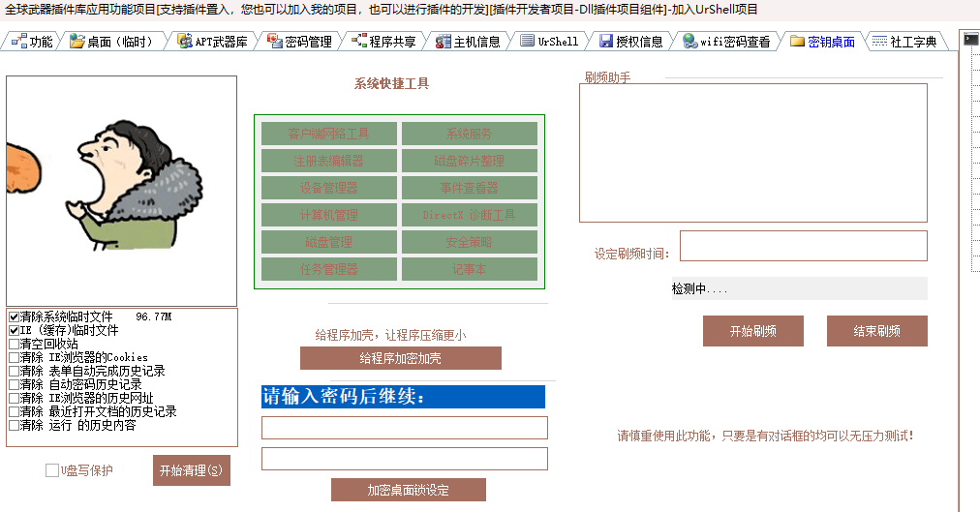Uncheck 清除系统临时文件 checkbox
Viewport: 980px width, 512px height.
pos(14,317)
